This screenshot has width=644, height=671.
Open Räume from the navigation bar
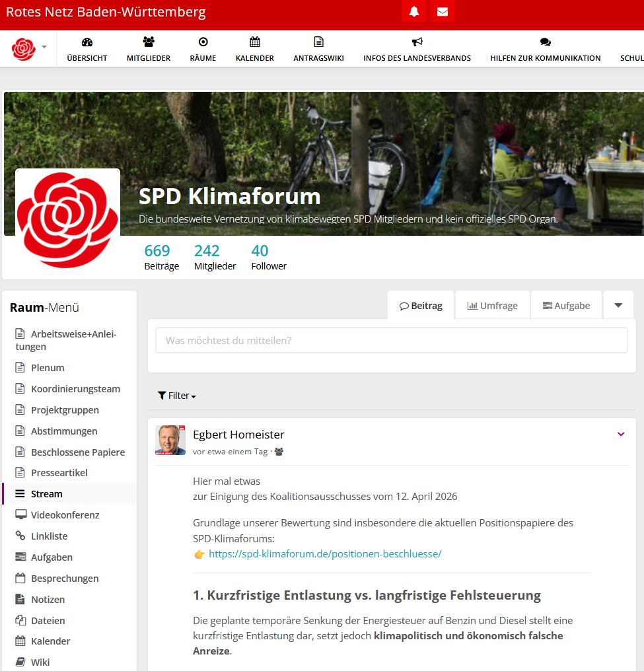click(x=203, y=50)
